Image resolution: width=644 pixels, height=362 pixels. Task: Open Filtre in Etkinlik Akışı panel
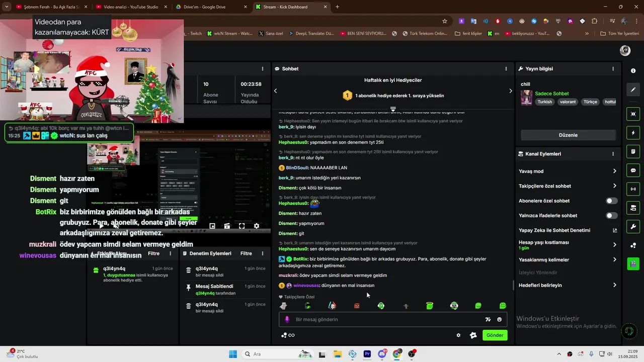click(153, 253)
